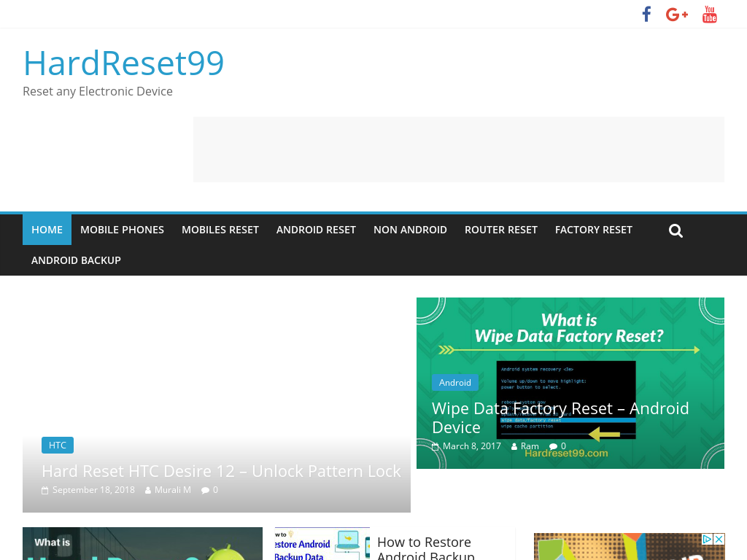Click author icon next to Ram
The height and width of the screenshot is (560, 747).
[514, 446]
